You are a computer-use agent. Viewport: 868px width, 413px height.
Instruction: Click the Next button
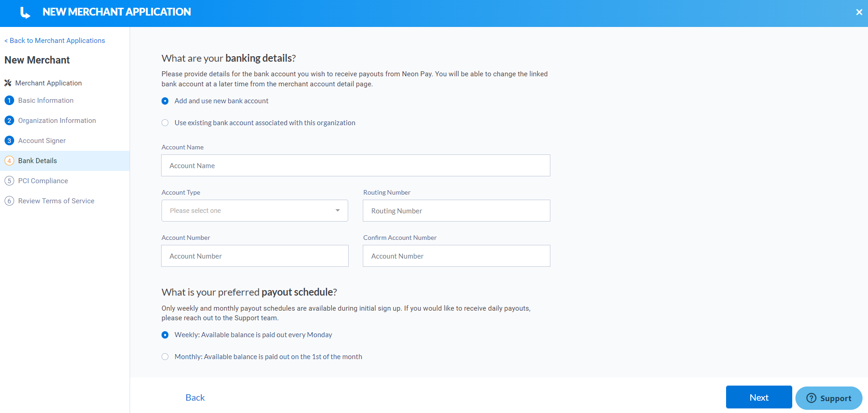(758, 397)
